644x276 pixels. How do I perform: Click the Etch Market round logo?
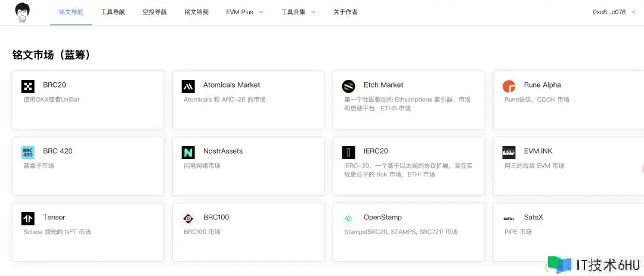(349, 86)
